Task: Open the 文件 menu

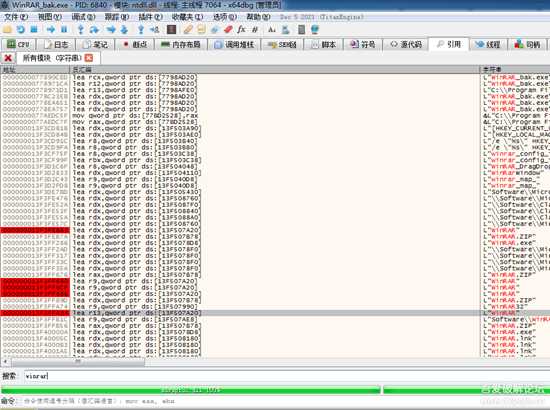Action: (x=16, y=17)
